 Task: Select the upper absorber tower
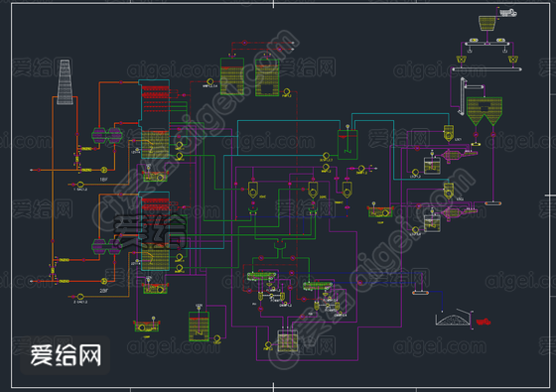(155, 119)
